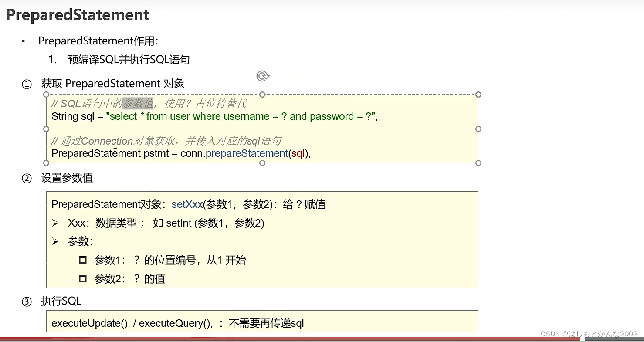Select the bottom-middle resize handle of selected text box
This screenshot has width=644, height=342.
click(x=262, y=163)
